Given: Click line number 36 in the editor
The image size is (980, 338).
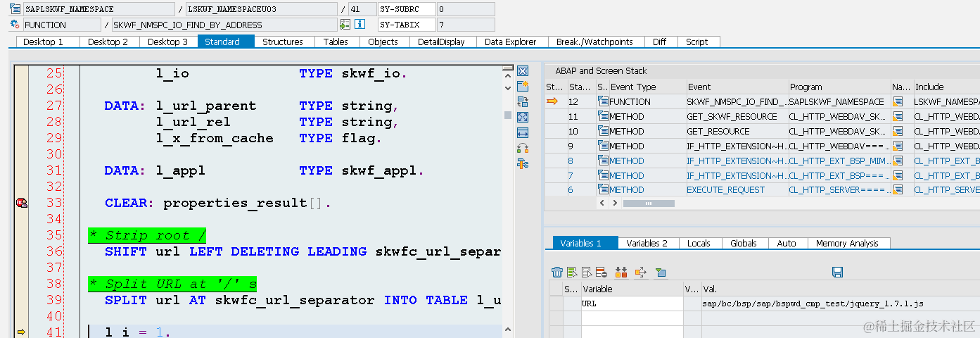Looking at the screenshot, I should [x=54, y=251].
